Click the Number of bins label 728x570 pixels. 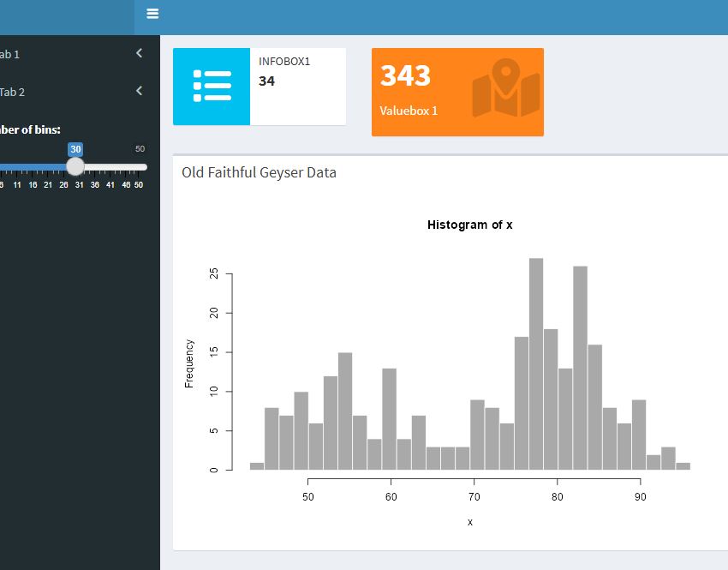pyautogui.click(x=29, y=129)
